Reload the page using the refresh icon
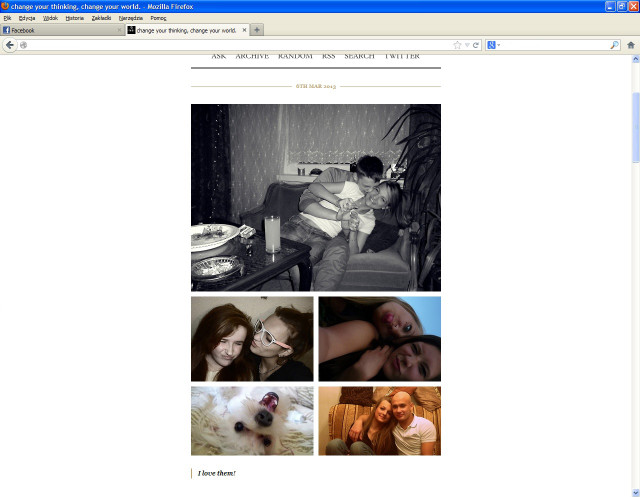 pos(476,45)
